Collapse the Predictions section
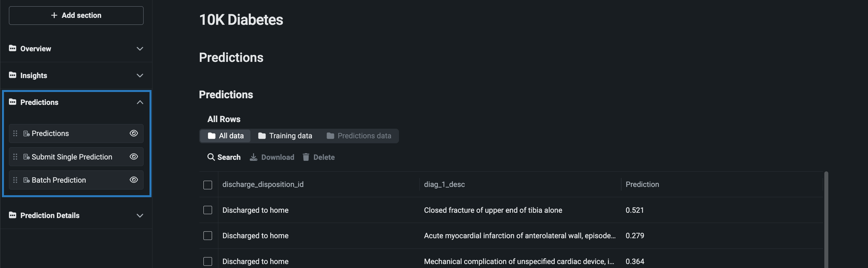868x268 pixels. (140, 102)
